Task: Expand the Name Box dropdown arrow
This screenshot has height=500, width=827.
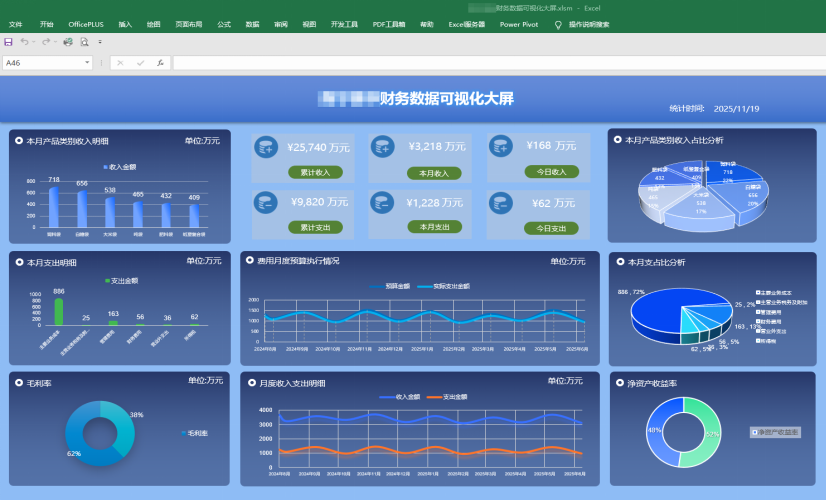Action: click(x=88, y=63)
